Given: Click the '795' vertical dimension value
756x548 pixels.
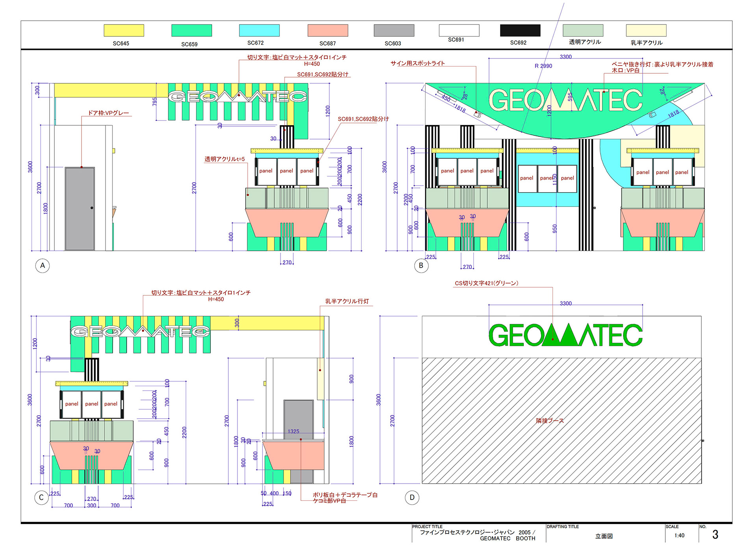Looking at the screenshot, I should [155, 102].
